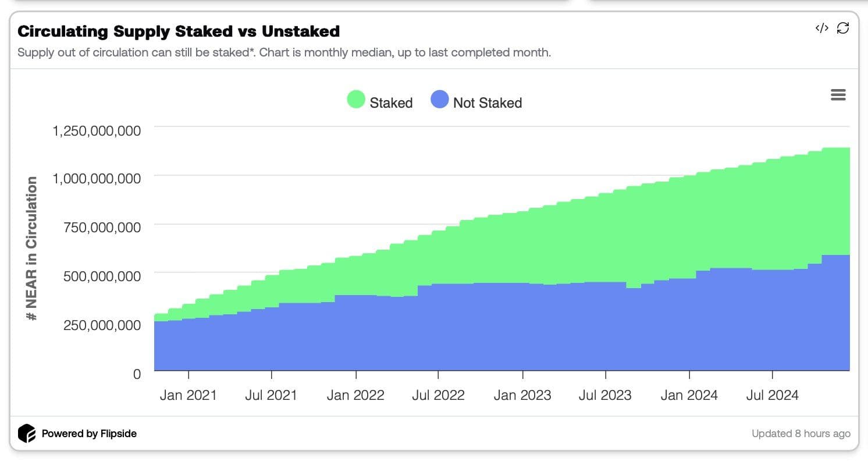Click the Updated 8 hours ago text
This screenshot has height=468, width=868.
click(801, 433)
